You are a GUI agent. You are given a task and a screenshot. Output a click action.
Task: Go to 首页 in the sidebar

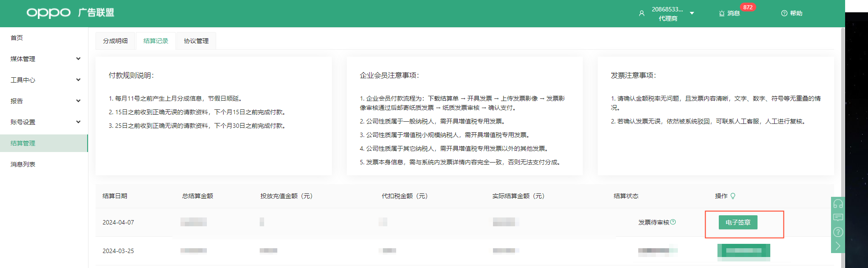tap(17, 38)
